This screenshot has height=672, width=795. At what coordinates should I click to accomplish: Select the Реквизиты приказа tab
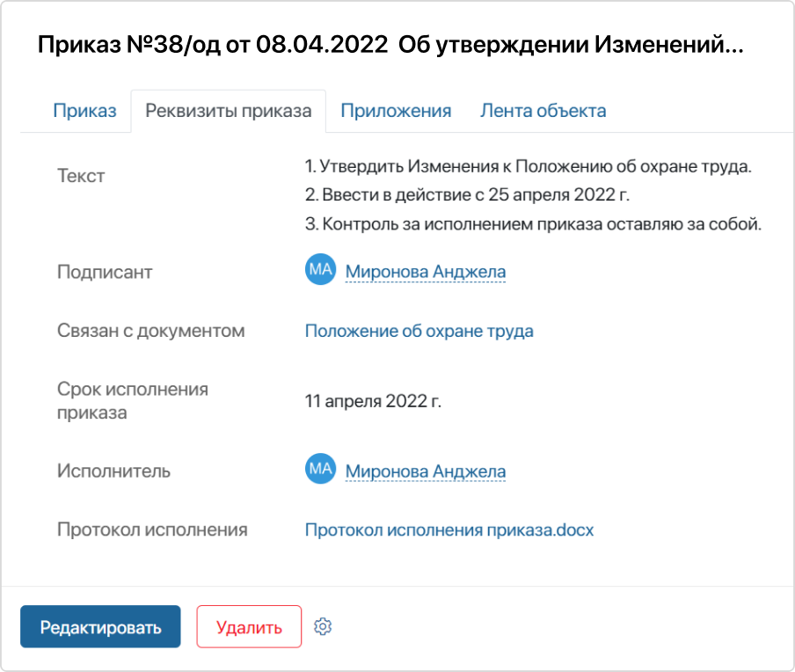pyautogui.click(x=229, y=111)
